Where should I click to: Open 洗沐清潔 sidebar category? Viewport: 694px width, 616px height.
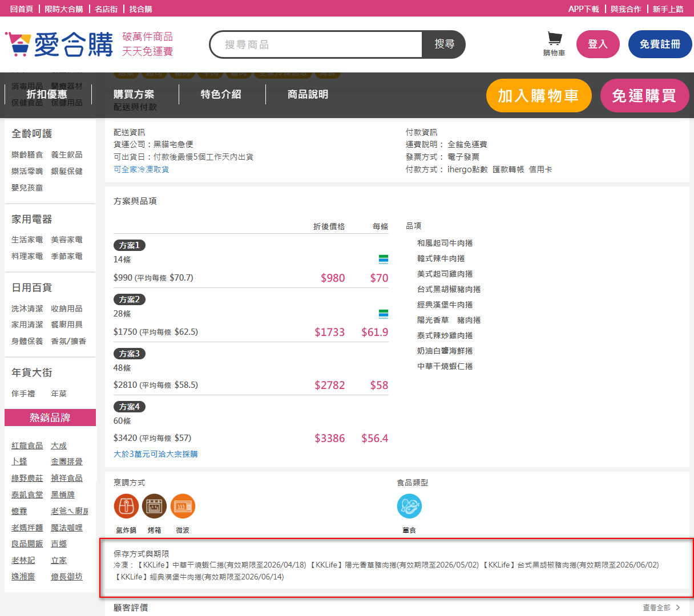coord(27,309)
